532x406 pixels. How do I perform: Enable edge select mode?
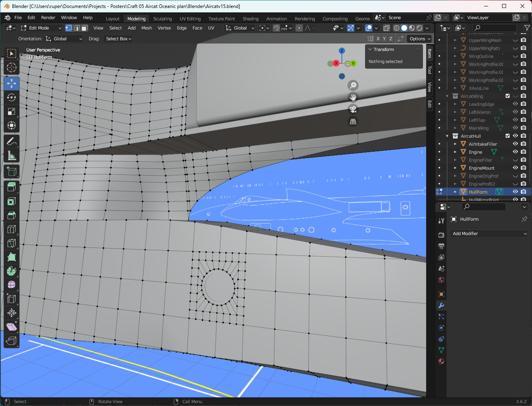pyautogui.click(x=77, y=28)
